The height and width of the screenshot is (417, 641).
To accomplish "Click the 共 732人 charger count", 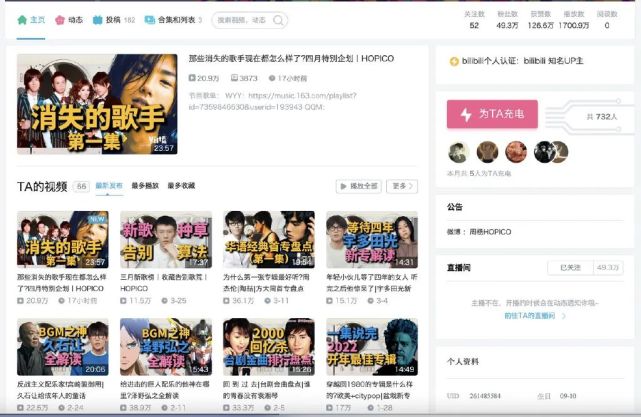I will pyautogui.click(x=602, y=117).
